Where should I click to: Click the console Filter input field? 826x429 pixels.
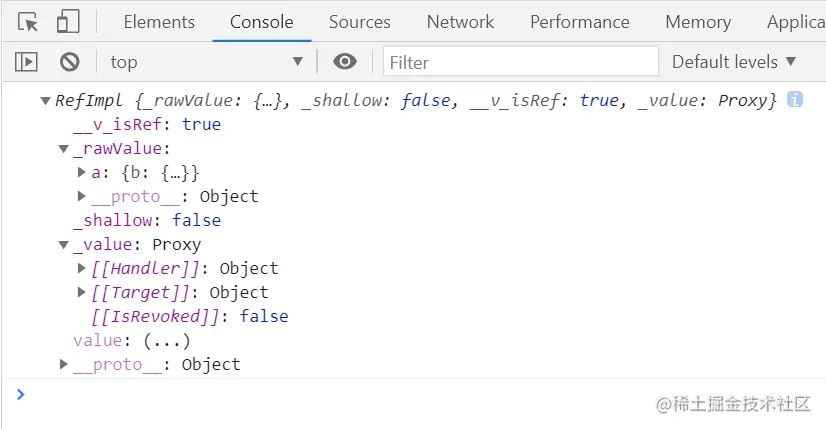(520, 62)
